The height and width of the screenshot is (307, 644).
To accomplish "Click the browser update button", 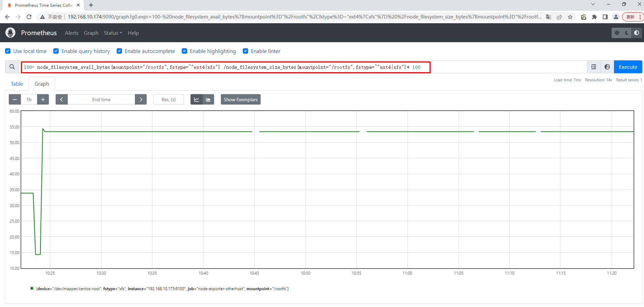I will [x=633, y=17].
